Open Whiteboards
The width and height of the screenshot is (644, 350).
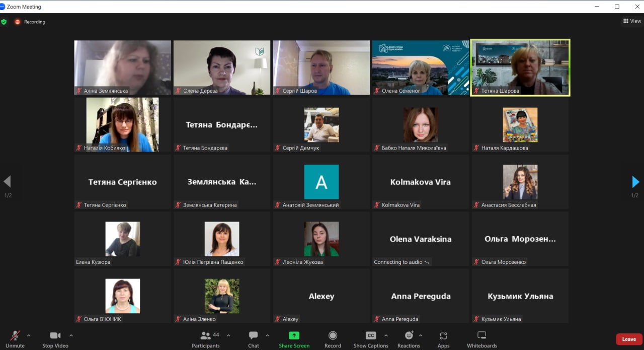482,338
